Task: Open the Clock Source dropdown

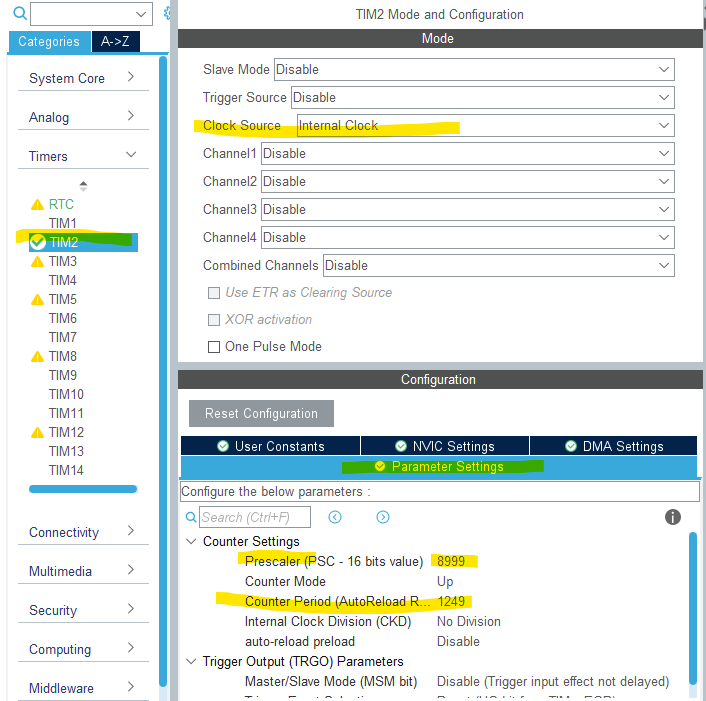Action: click(485, 125)
